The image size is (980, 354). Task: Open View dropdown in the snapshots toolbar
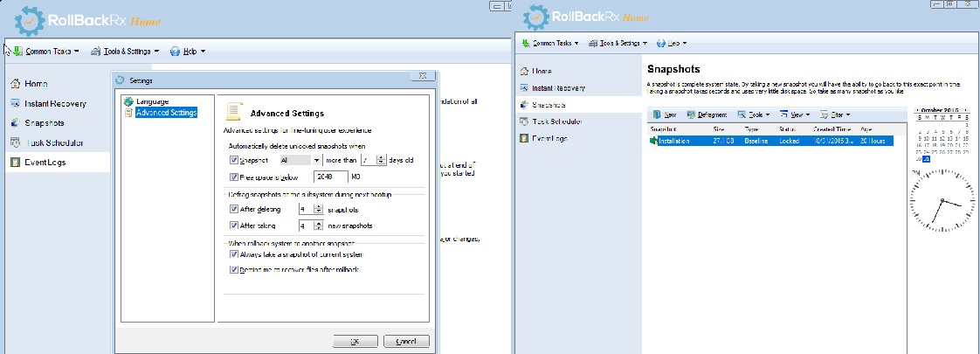click(x=795, y=115)
